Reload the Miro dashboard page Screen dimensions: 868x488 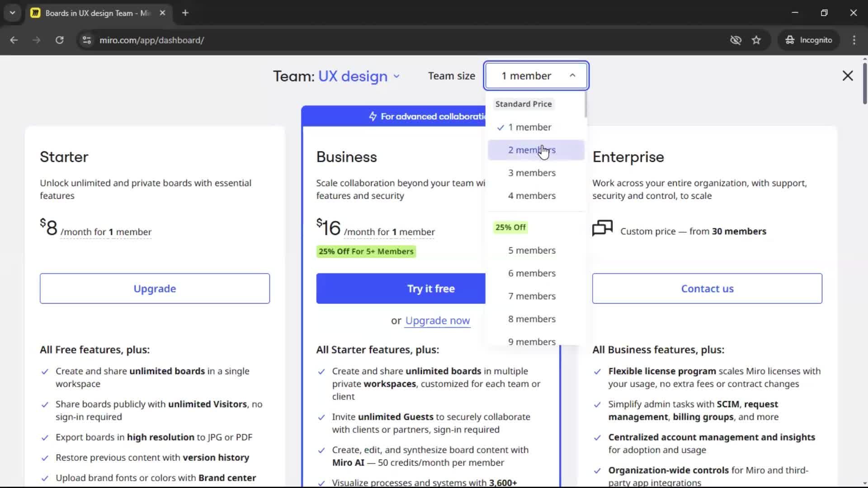click(x=59, y=40)
